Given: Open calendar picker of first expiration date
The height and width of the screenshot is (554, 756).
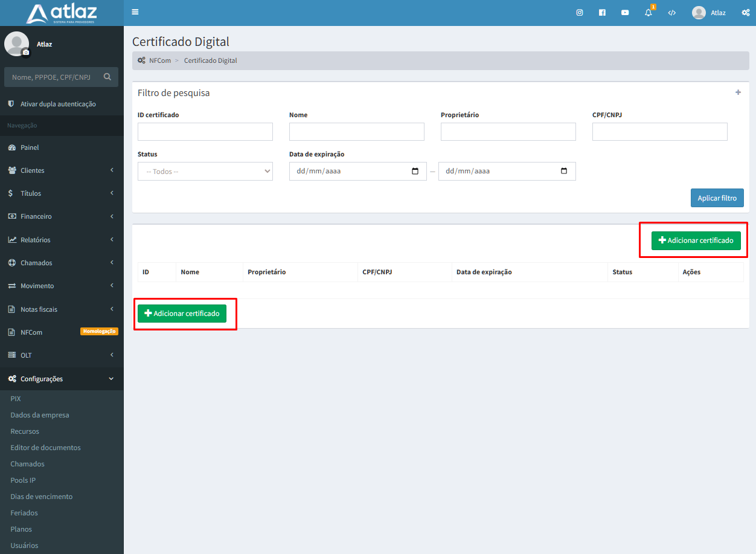Looking at the screenshot, I should [x=415, y=171].
